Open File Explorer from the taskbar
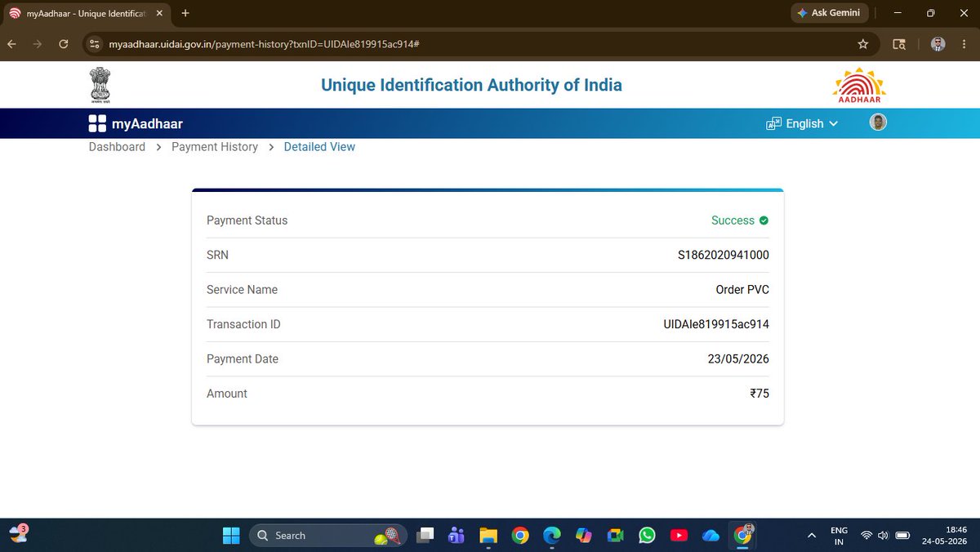 (x=488, y=536)
